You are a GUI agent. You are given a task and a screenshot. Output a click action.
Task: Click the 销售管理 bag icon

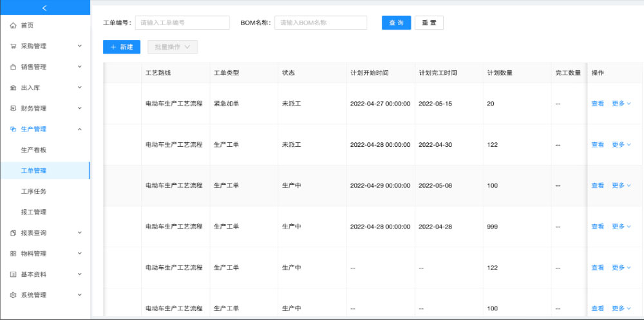tap(13, 67)
